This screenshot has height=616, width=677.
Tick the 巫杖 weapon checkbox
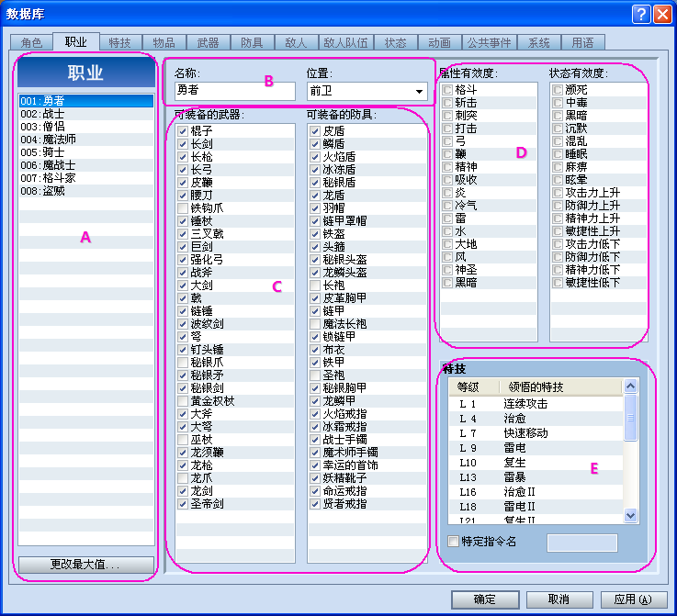point(183,440)
